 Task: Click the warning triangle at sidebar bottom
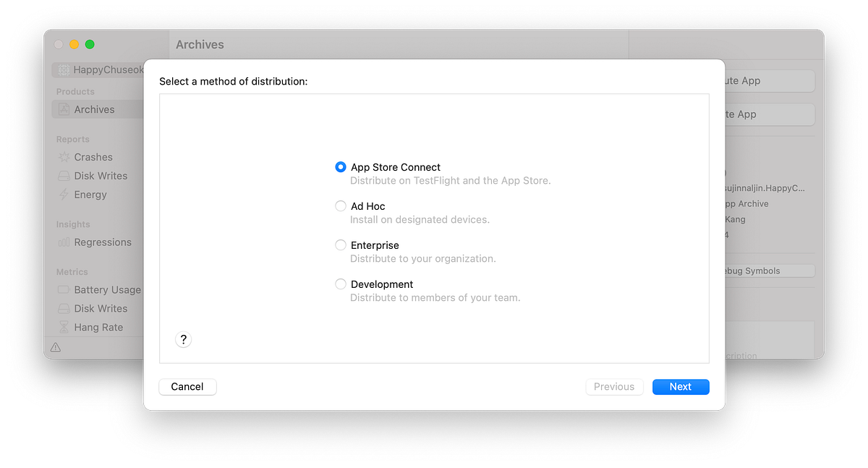point(56,347)
